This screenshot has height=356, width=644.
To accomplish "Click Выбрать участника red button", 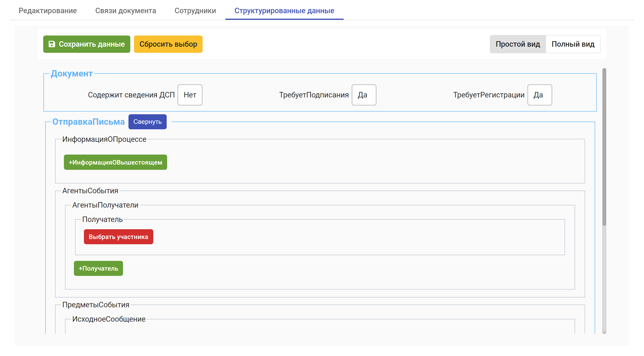I will [118, 237].
